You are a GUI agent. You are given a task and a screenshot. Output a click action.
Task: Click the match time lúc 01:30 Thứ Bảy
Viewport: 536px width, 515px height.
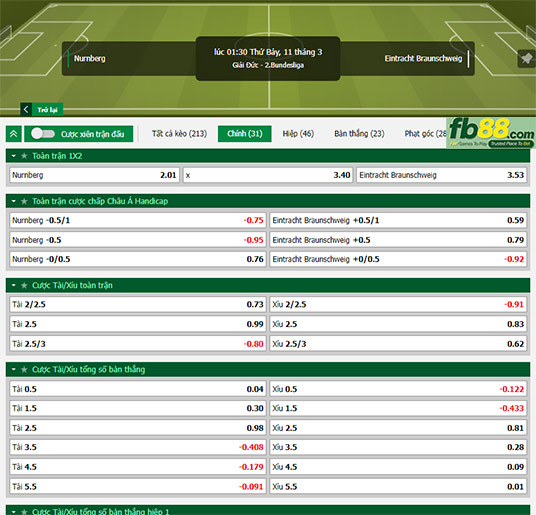click(x=268, y=52)
